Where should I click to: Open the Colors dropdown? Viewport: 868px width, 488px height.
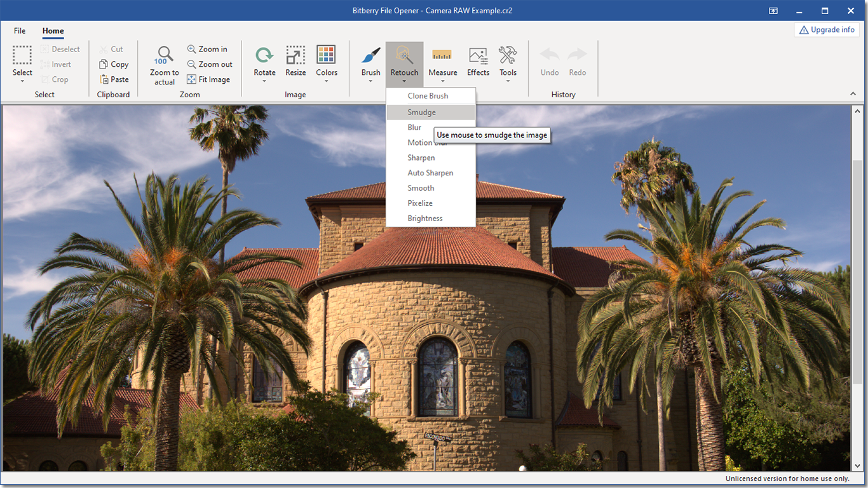(326, 60)
